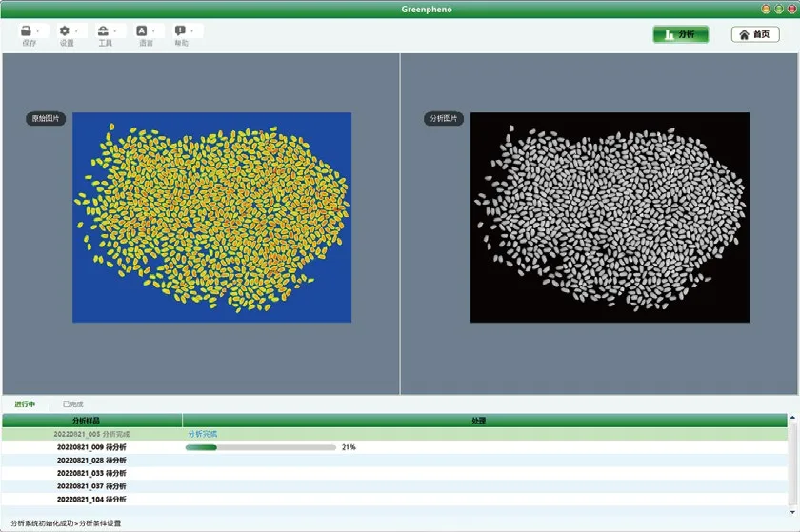The width and height of the screenshot is (800, 532).
Task: Click the Language (语言) icon
Action: (141, 31)
